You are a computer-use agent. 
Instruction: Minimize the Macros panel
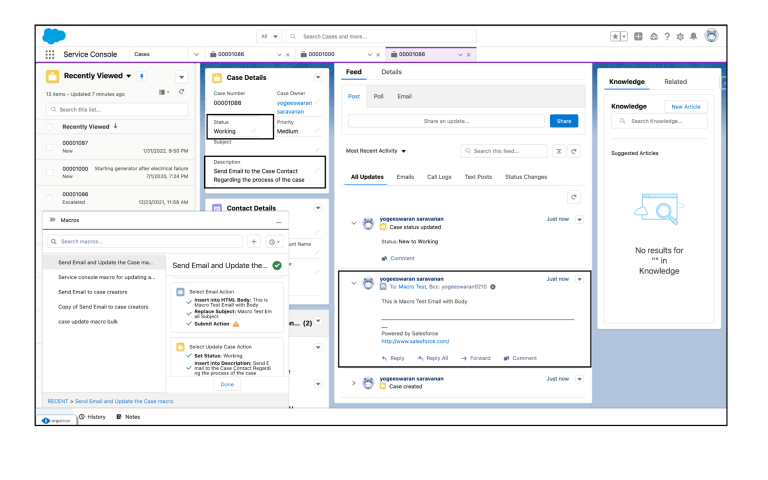[279, 222]
